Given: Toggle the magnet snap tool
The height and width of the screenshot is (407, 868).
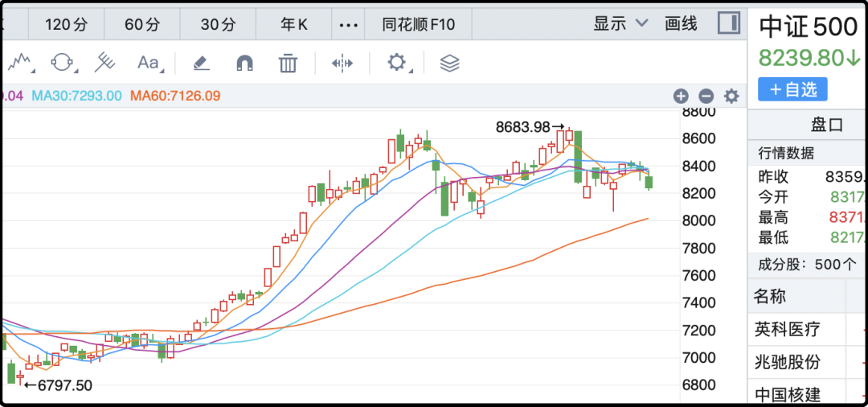Looking at the screenshot, I should tap(244, 63).
